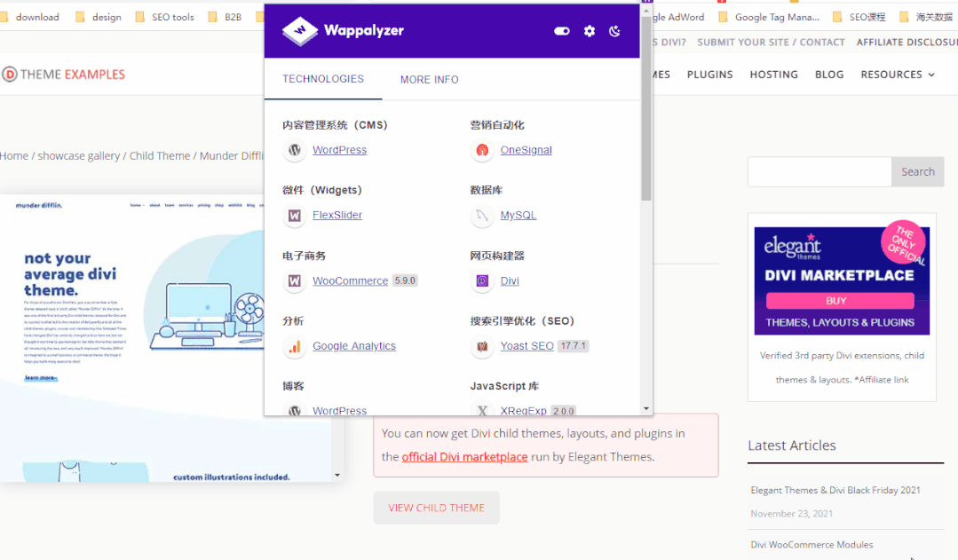Viewport: 958px width, 560px height.
Task: Click the Theme Examples site logo
Action: tap(64, 75)
